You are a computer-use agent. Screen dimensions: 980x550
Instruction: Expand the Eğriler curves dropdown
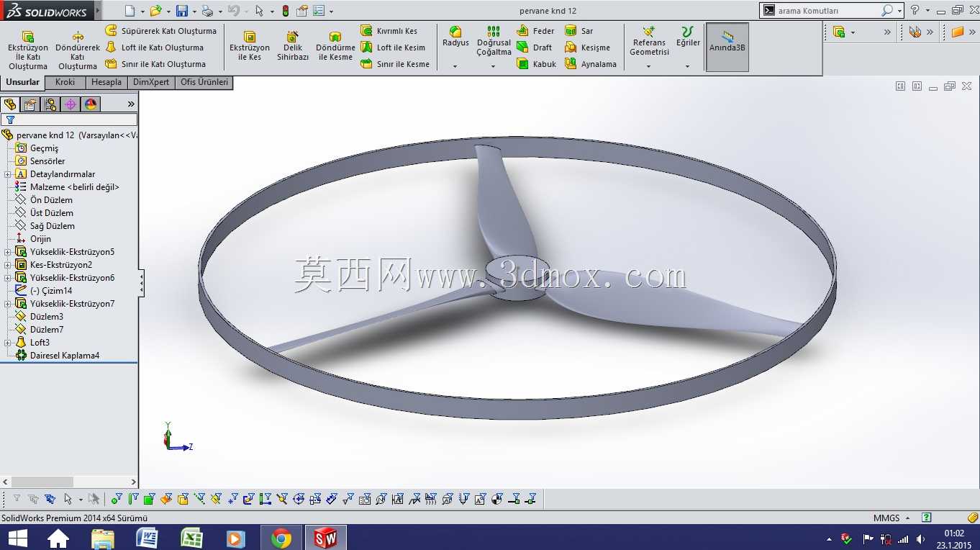pos(688,66)
